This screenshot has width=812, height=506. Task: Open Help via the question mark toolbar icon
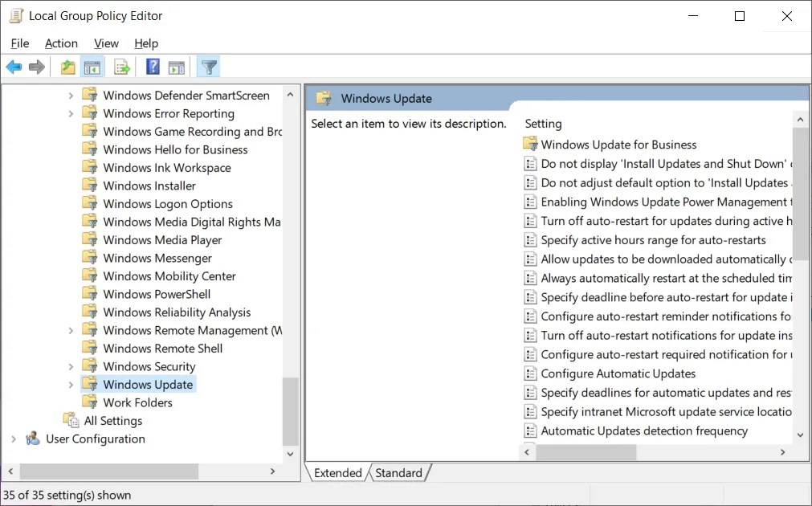point(152,67)
